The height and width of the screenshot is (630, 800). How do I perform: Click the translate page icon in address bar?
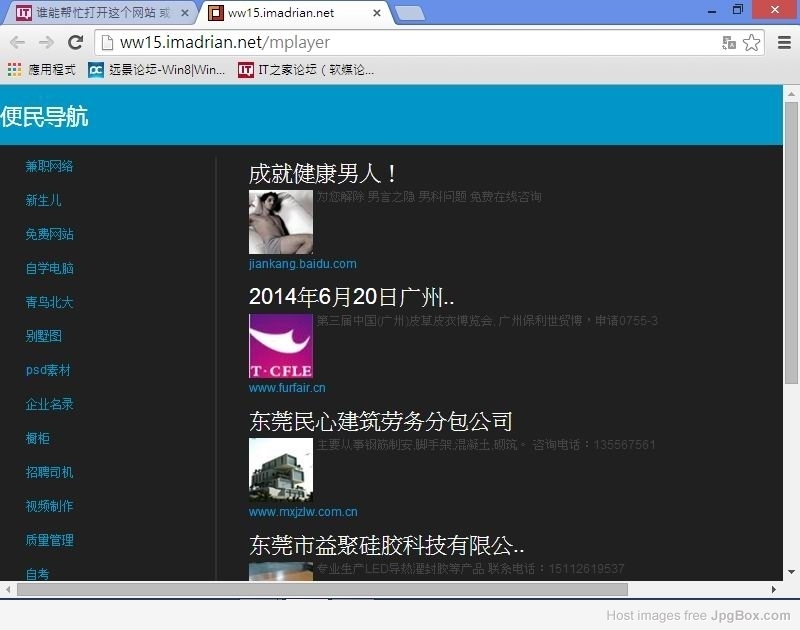click(729, 43)
